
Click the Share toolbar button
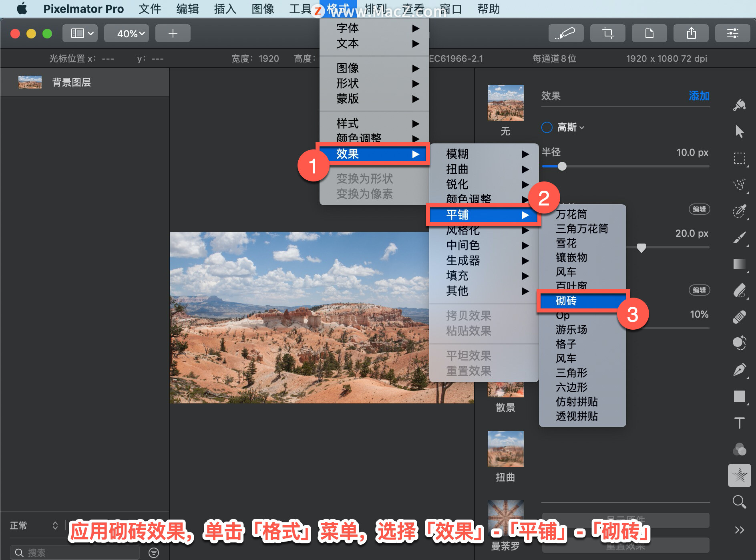(691, 33)
